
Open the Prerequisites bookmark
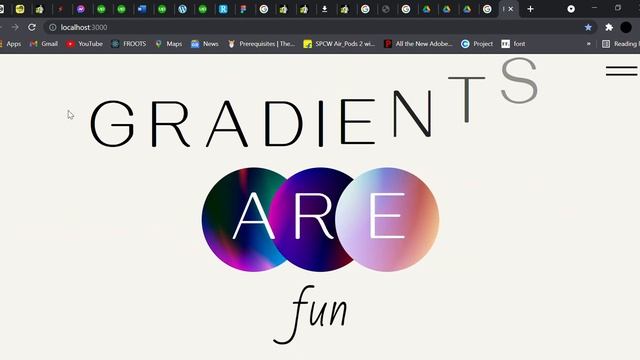[x=261, y=44]
